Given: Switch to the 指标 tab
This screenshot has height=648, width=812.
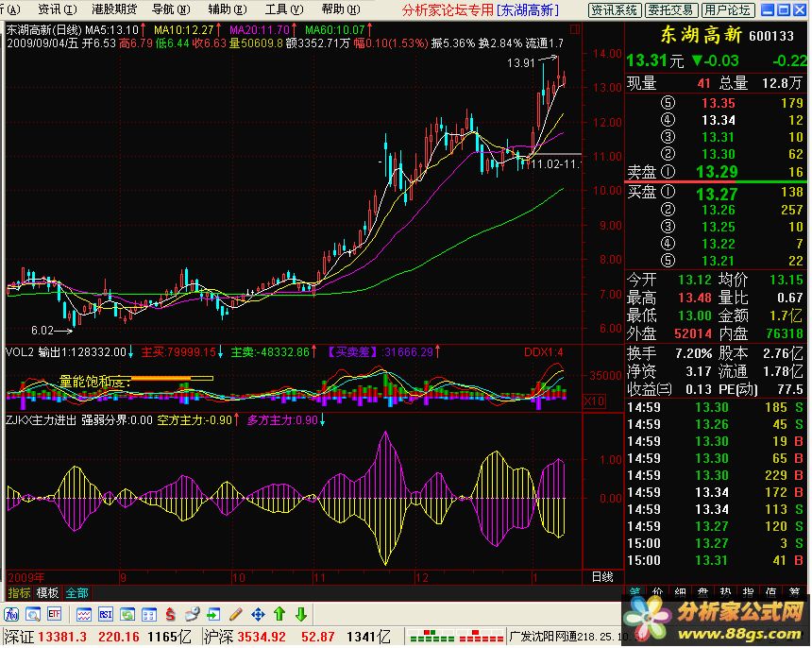Looking at the screenshot, I should point(19,592).
